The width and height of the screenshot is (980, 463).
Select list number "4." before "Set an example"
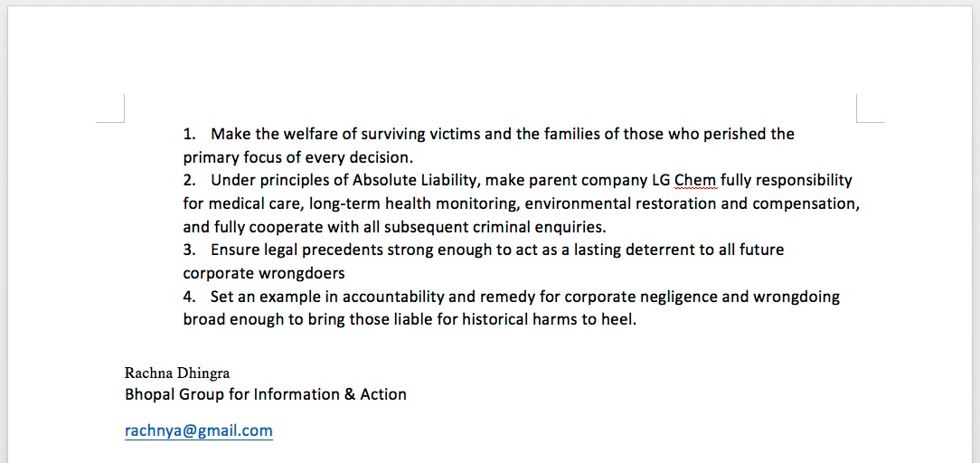coord(190,297)
